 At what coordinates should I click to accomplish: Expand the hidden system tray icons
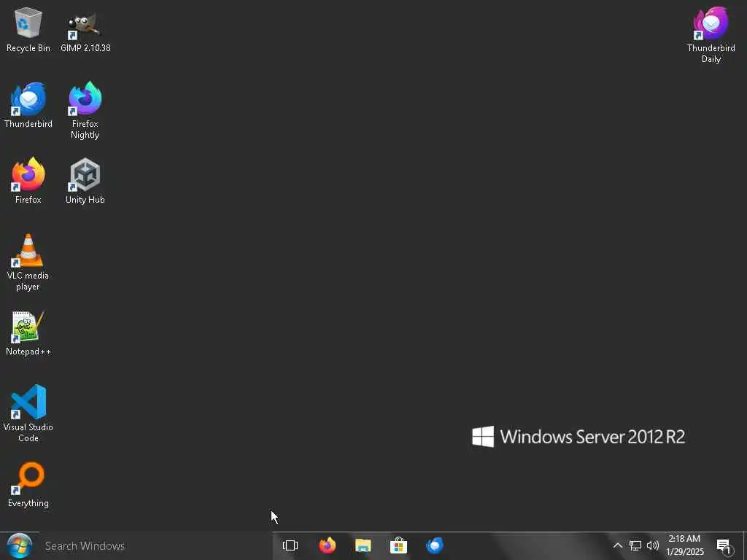coord(617,545)
